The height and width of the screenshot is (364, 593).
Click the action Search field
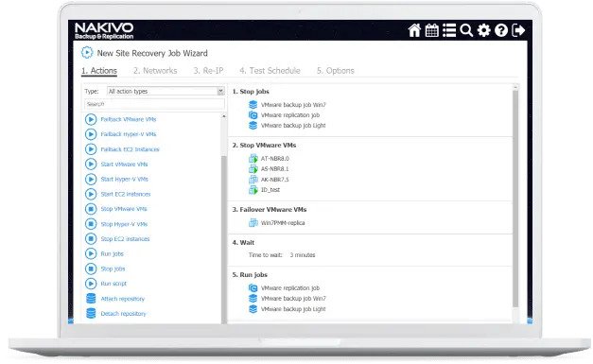pyautogui.click(x=154, y=104)
